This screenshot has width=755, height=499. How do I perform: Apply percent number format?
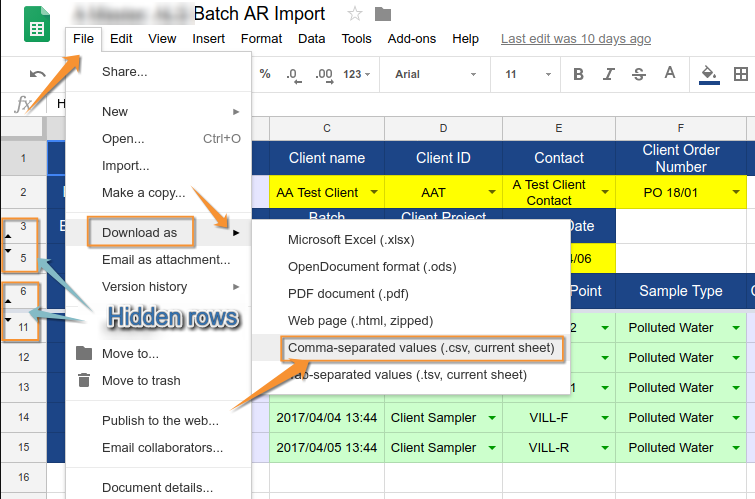[265, 74]
